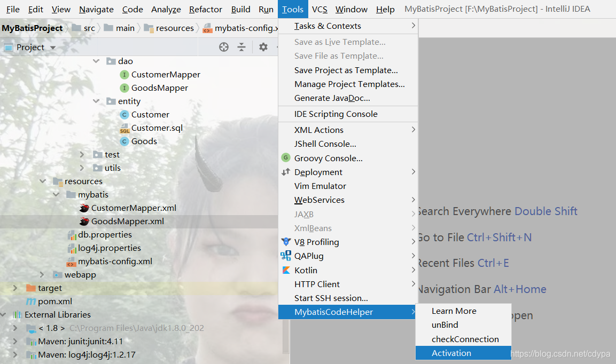Select unBind in the submenu
The height and width of the screenshot is (364, 616).
464,325
